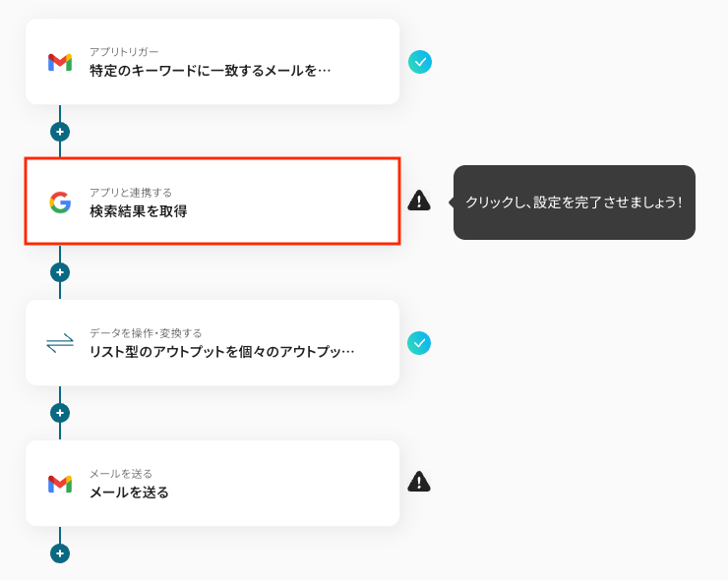This screenshot has height=580, width=728.
Task: Click the teal checkmark beside the list output step
Action: tap(420, 343)
